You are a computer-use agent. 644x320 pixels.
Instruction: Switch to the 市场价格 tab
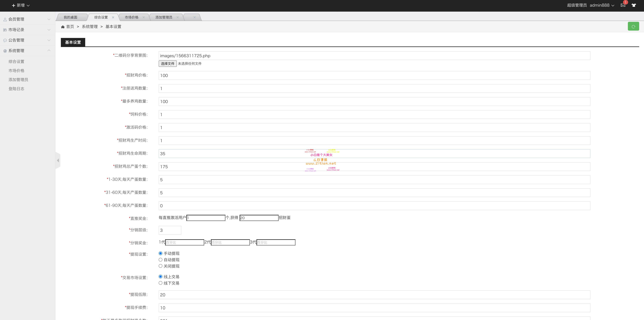(131, 17)
